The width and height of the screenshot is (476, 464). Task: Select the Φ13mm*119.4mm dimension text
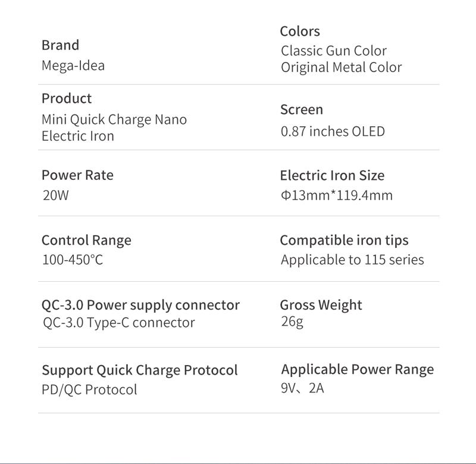click(337, 195)
